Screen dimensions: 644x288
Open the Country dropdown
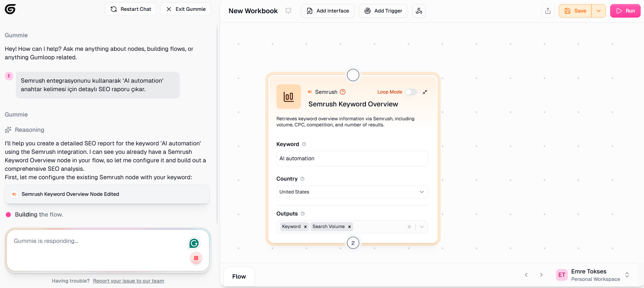(352, 192)
